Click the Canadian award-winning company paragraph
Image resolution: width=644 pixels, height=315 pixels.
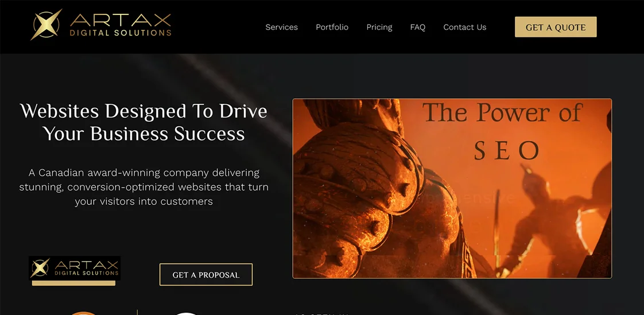tap(143, 187)
